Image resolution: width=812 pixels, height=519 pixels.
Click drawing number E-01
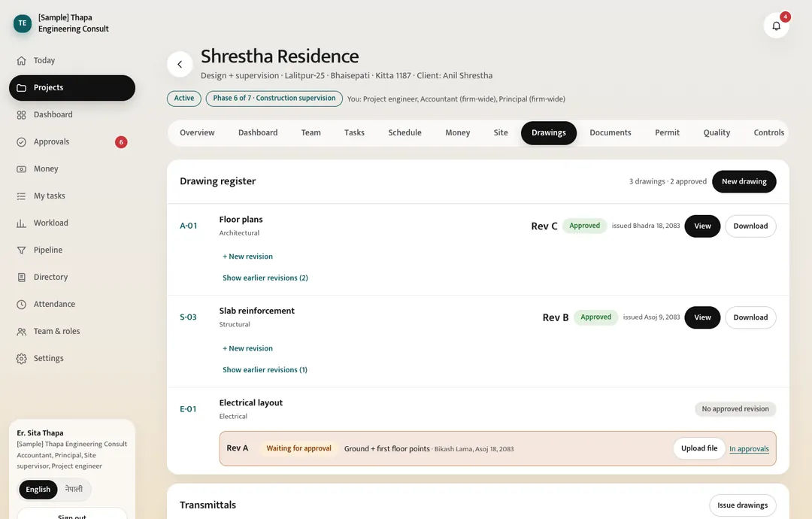[188, 409]
